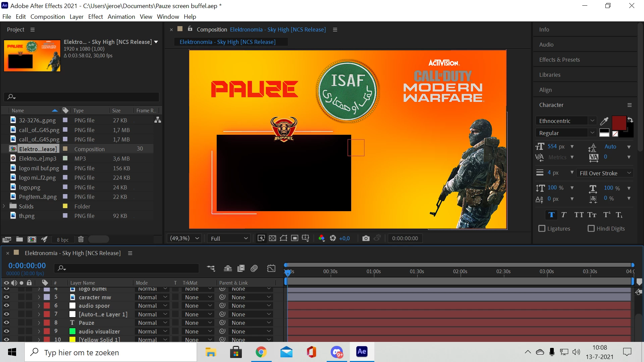Click the timeline current time 0:00:00:00
Viewport: 644px width, 362px height.
click(27, 265)
